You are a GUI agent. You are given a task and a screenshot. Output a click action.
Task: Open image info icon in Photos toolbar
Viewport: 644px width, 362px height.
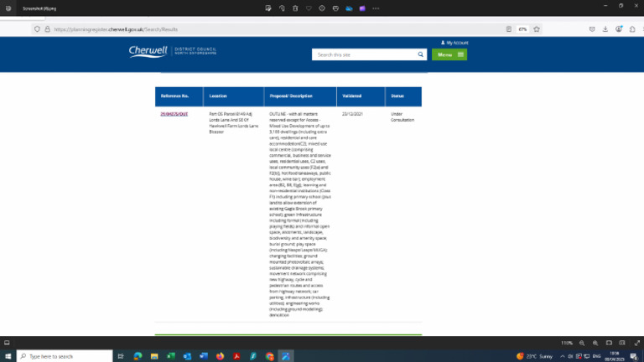pyautogui.click(x=322, y=8)
